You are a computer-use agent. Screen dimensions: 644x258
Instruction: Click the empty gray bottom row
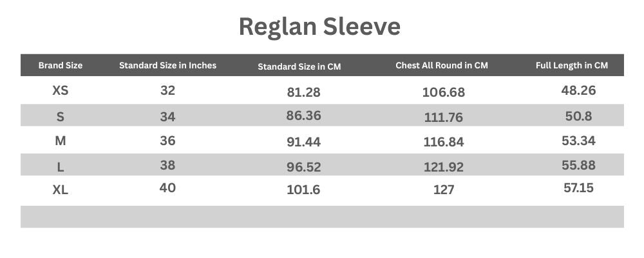click(x=322, y=217)
